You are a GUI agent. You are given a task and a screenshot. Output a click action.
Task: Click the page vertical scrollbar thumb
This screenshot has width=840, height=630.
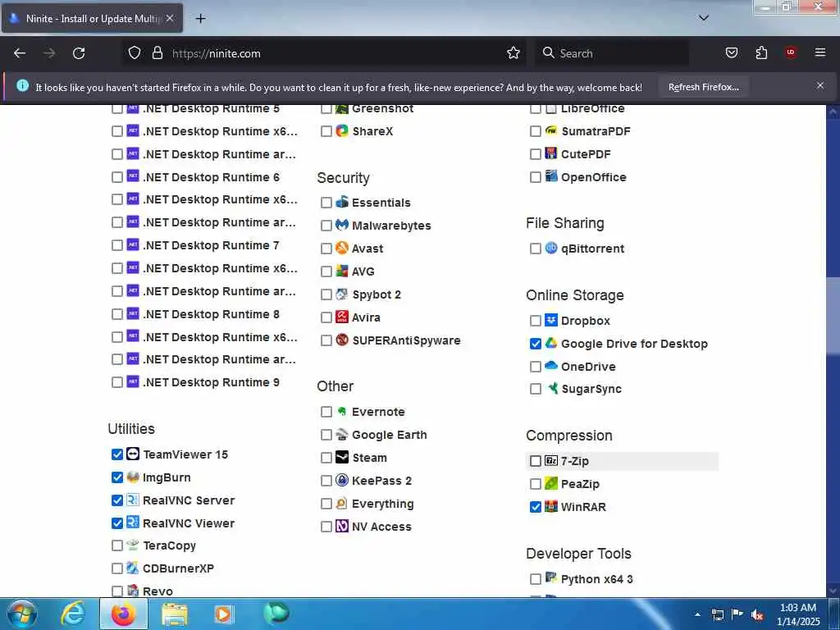point(833,316)
